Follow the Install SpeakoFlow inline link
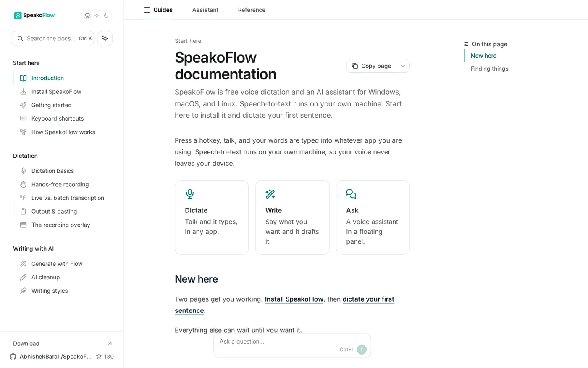The width and height of the screenshot is (588, 368). (294, 299)
